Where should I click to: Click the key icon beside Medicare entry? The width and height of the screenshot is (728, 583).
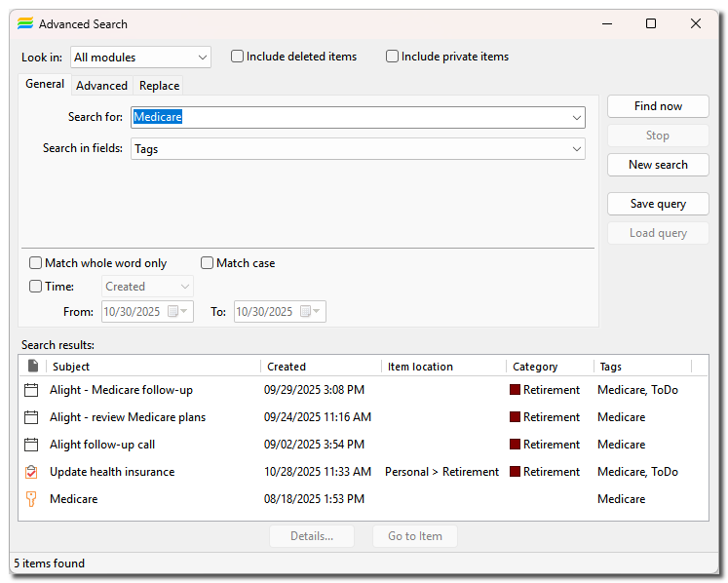click(x=31, y=499)
